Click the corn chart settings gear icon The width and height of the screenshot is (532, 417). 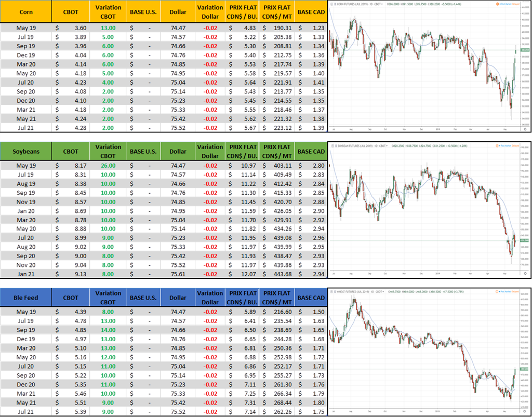click(x=526, y=129)
